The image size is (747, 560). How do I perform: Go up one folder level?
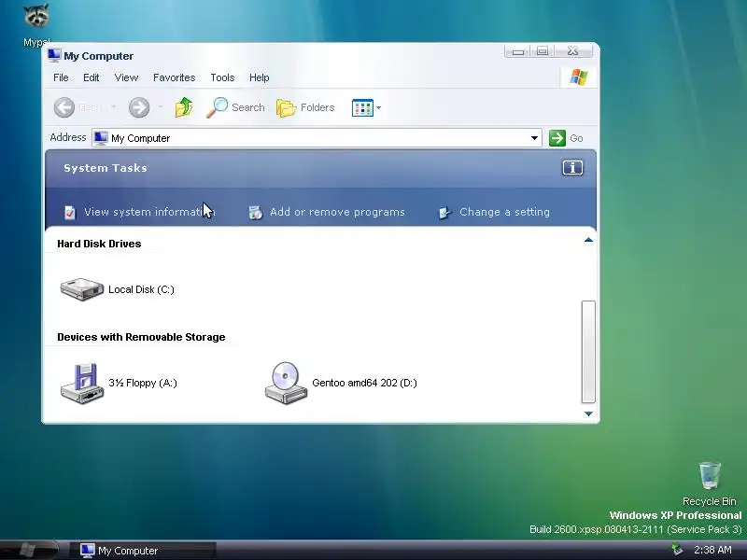(x=184, y=107)
